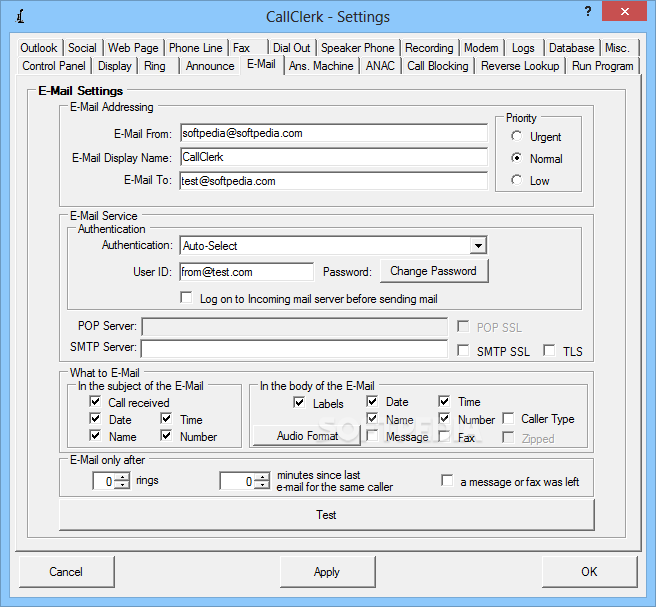Screen dimensions: 656x607
Task: Select the Modem tab
Action: click(481, 48)
